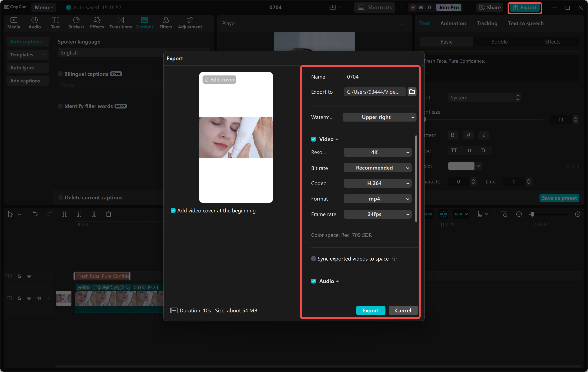The width and height of the screenshot is (588, 372).
Task: Uncheck Add video cover at the beginning
Action: pos(173,210)
